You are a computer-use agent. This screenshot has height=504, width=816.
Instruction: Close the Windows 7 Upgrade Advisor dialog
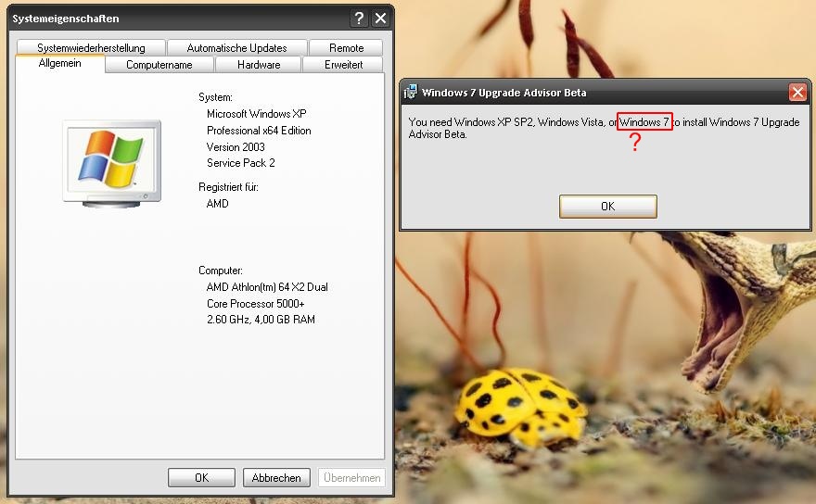coord(797,93)
